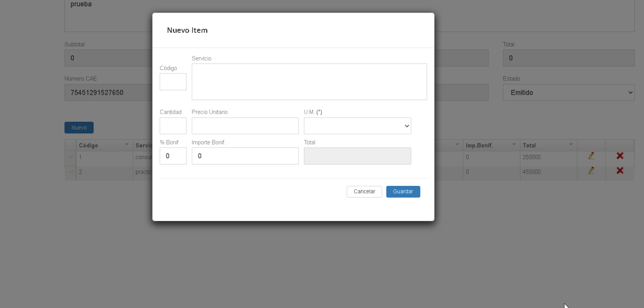Open the Total column filter arrow
644x308 pixels.
pos(570,144)
